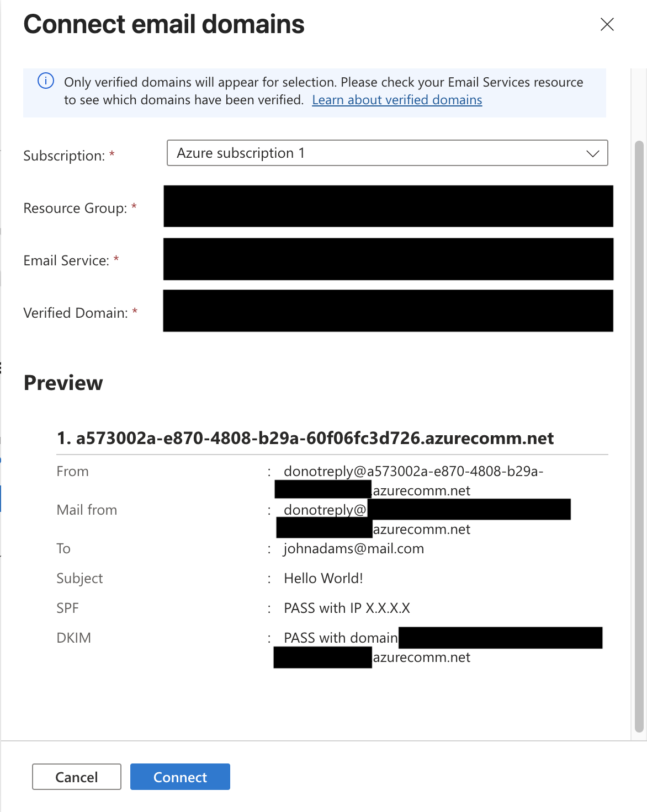The image size is (647, 812).
Task: Click the Preview heading
Action: coord(63,383)
